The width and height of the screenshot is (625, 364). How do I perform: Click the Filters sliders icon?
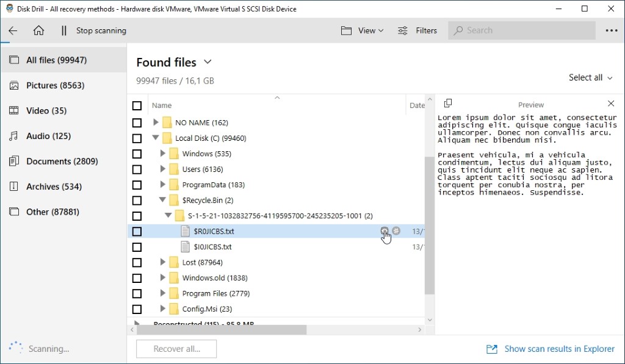pos(403,30)
